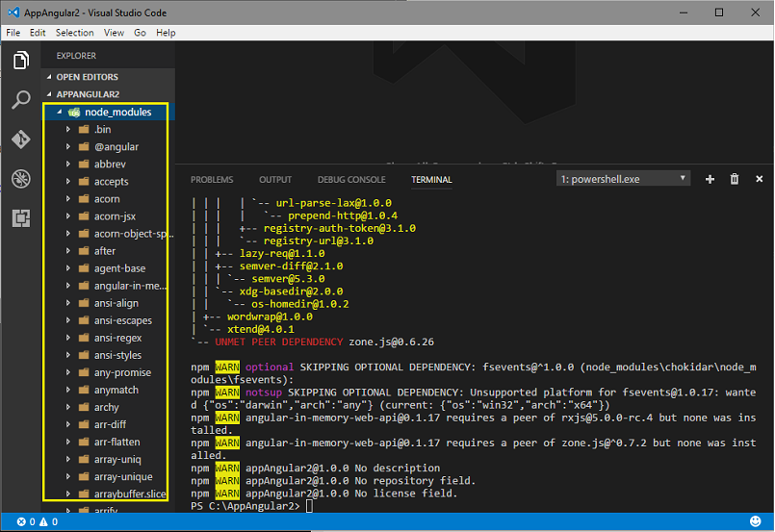Click 'lazy-req@1.1.0' in terminal output

pos(282,253)
